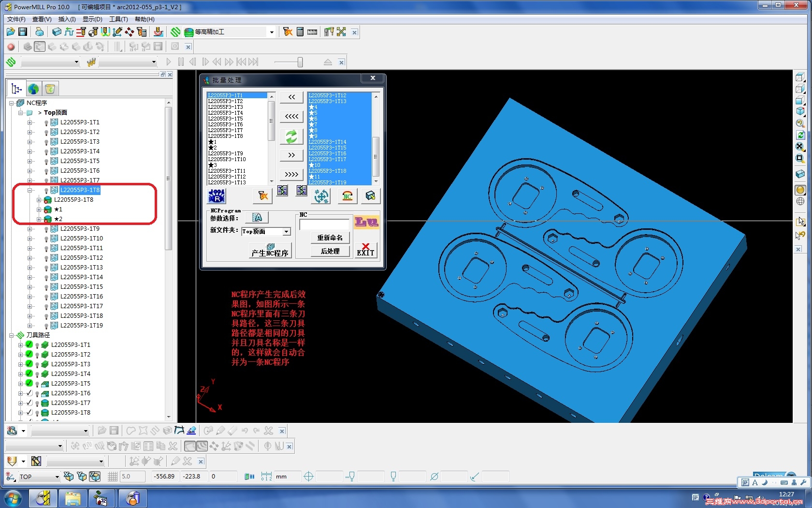Select NC program L22055P3-1T19 in explorer tree

click(82, 326)
